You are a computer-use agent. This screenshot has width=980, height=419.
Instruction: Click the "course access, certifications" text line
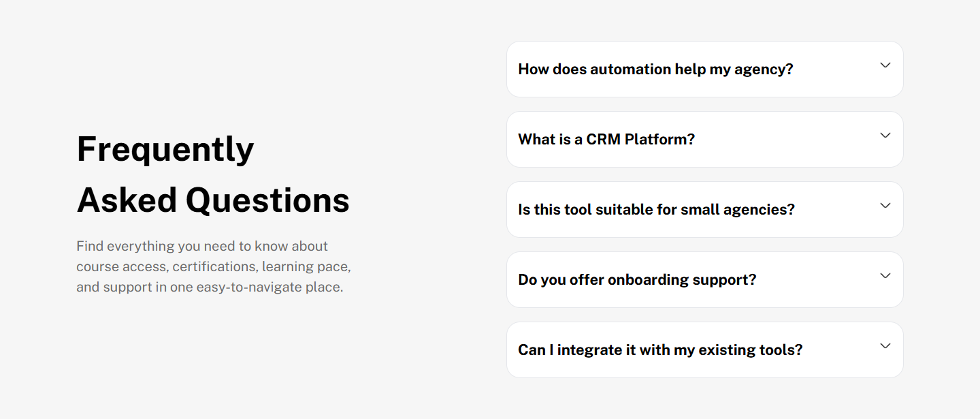(213, 266)
